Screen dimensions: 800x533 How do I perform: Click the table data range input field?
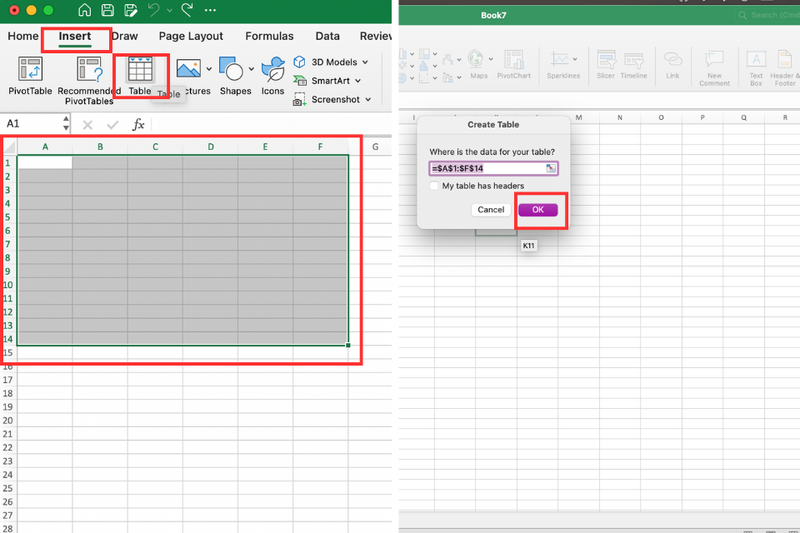pyautogui.click(x=493, y=168)
